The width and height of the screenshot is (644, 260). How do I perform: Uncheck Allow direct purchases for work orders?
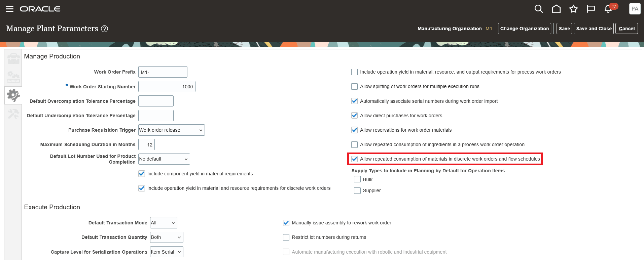point(354,116)
